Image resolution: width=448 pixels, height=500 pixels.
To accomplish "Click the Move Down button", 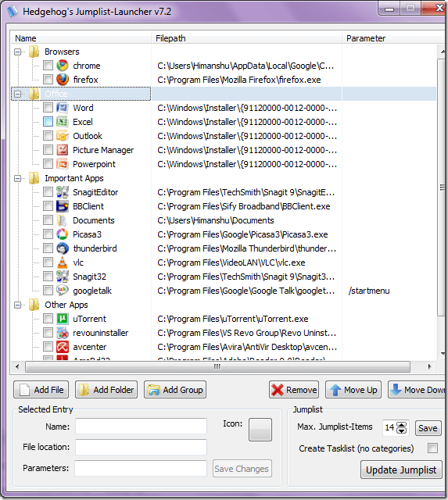I will pyautogui.click(x=417, y=390).
